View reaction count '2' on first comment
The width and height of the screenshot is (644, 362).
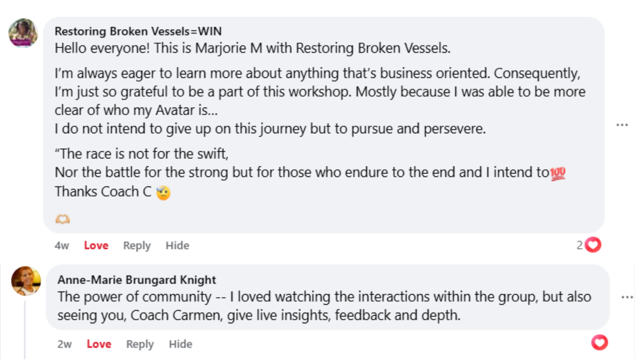click(x=580, y=245)
